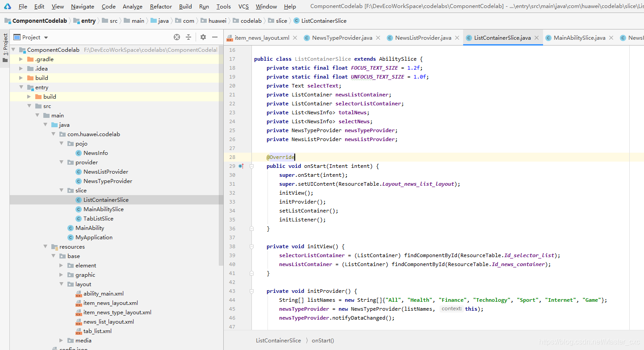Click NewsInfo class icon in tree
Image resolution: width=644 pixels, height=350 pixels.
point(79,153)
